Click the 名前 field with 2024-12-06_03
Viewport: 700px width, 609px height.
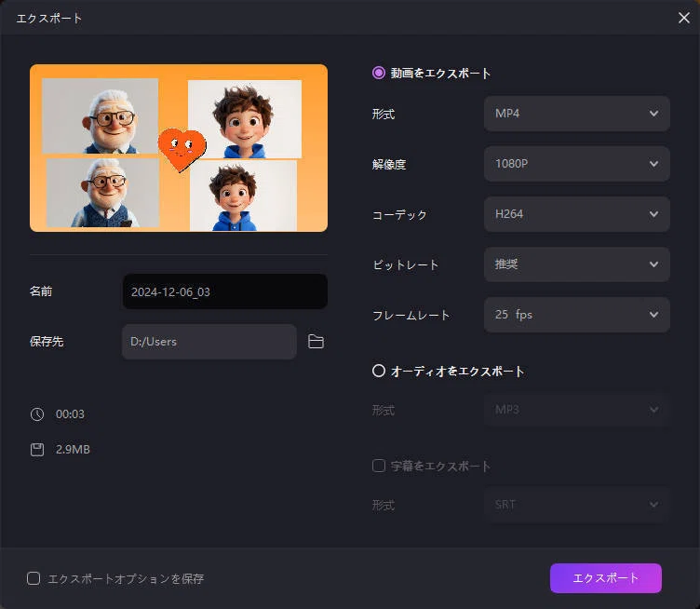[225, 291]
